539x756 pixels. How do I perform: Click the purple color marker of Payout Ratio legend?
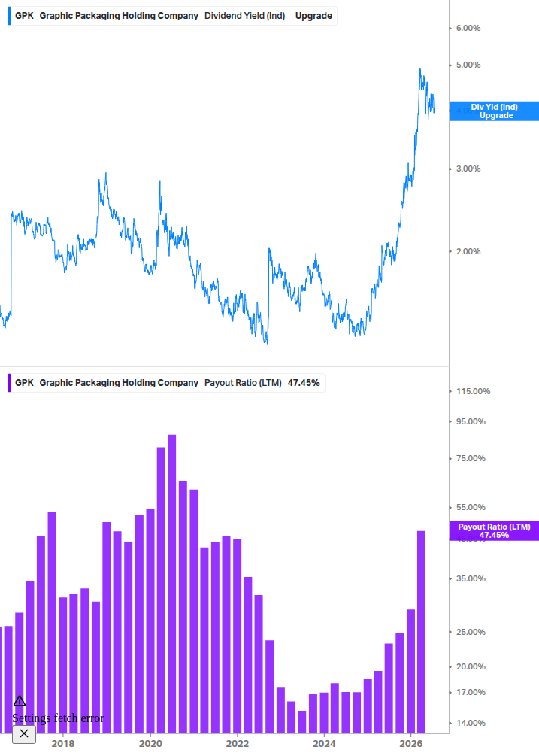pyautogui.click(x=9, y=383)
